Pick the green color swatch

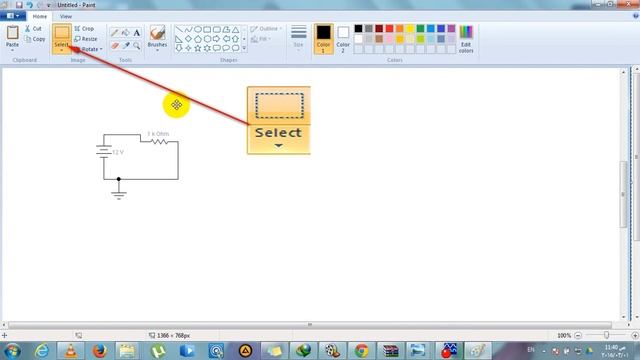point(420,29)
